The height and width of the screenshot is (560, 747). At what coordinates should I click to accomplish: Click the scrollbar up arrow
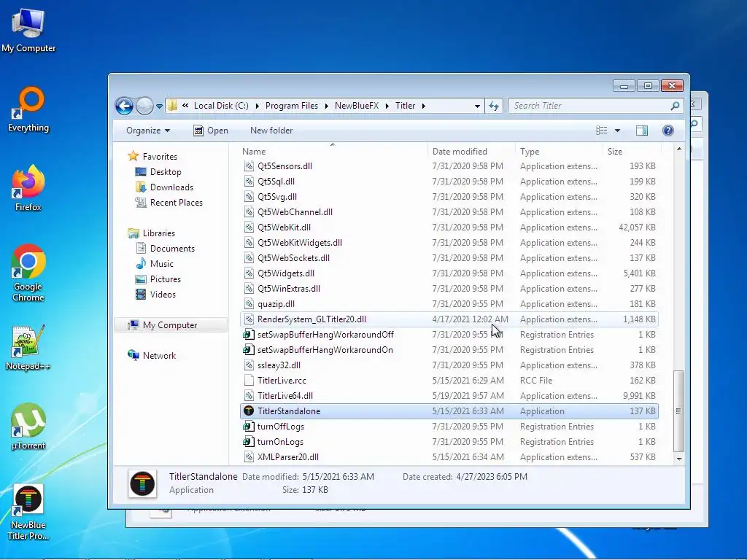pos(679,149)
